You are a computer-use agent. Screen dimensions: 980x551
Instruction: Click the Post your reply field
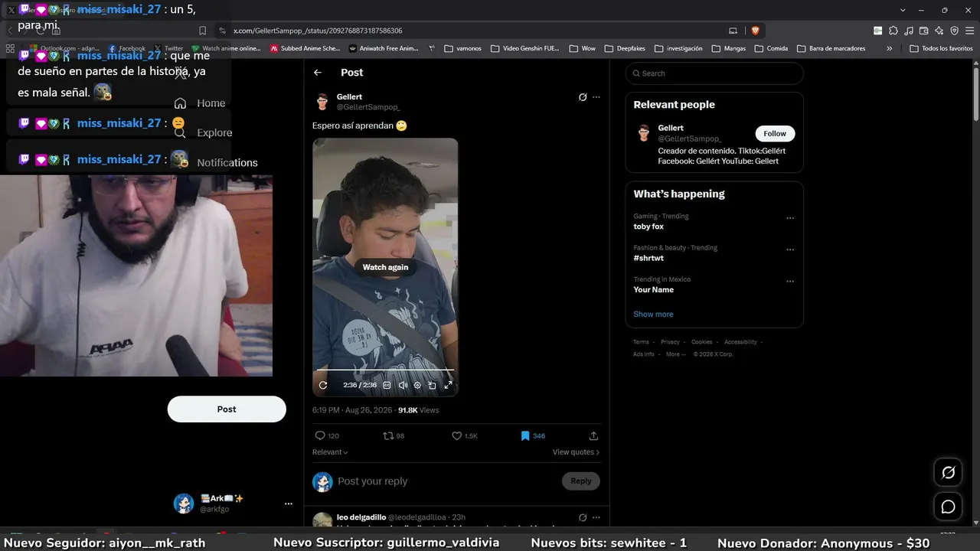[449, 481]
